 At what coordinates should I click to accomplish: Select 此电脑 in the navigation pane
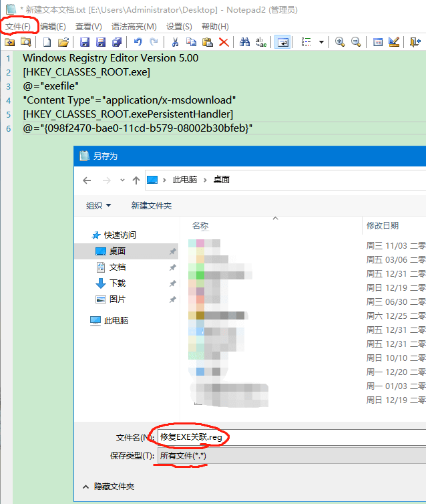[x=116, y=321]
